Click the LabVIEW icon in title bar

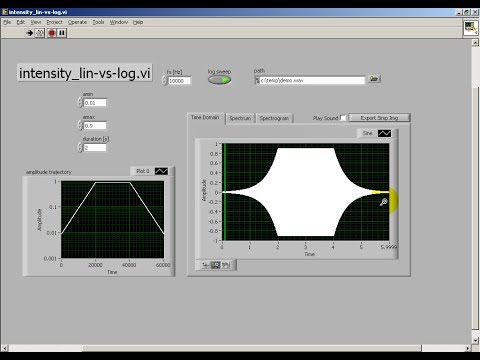tap(5, 12)
